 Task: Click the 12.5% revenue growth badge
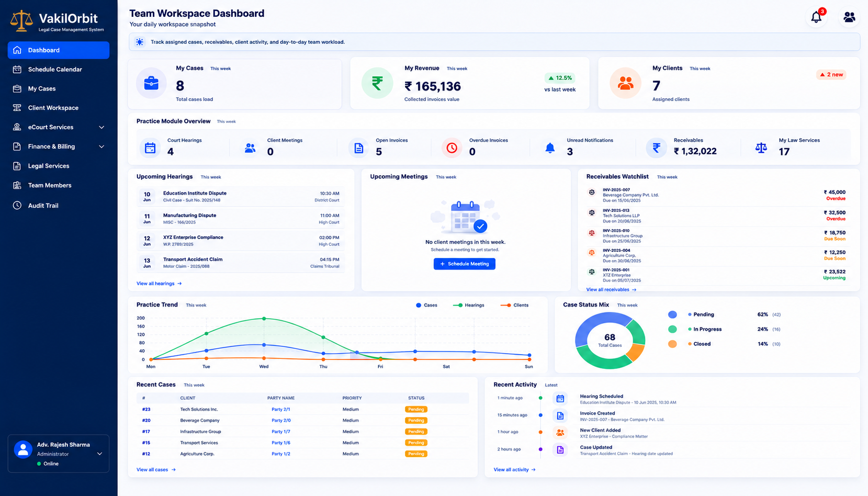560,78
